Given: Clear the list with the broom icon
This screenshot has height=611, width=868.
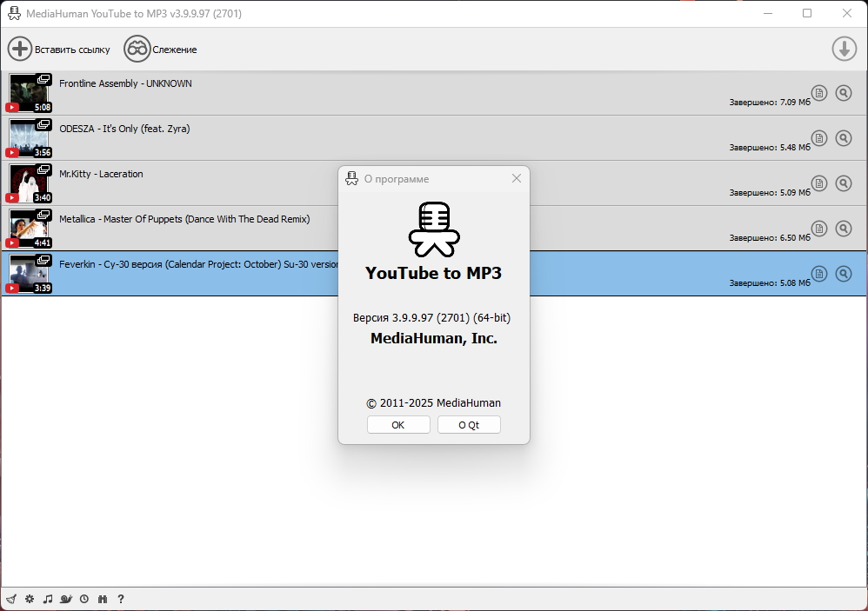Looking at the screenshot, I should (11, 599).
